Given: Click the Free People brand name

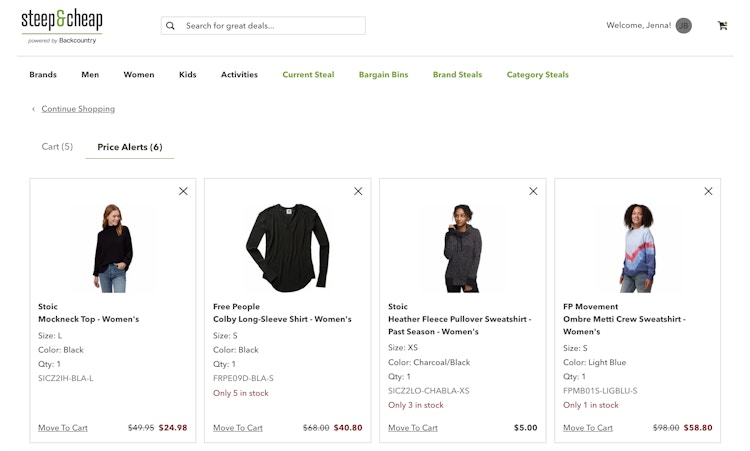Looking at the screenshot, I should click(236, 307).
